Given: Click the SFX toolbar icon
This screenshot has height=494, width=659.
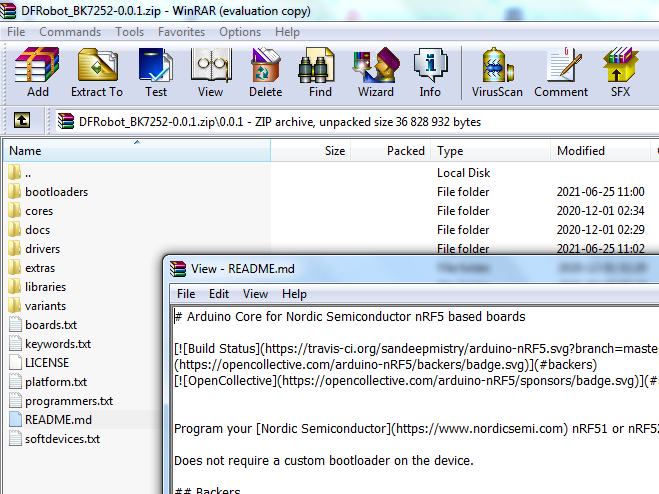Looking at the screenshot, I should [x=620, y=72].
